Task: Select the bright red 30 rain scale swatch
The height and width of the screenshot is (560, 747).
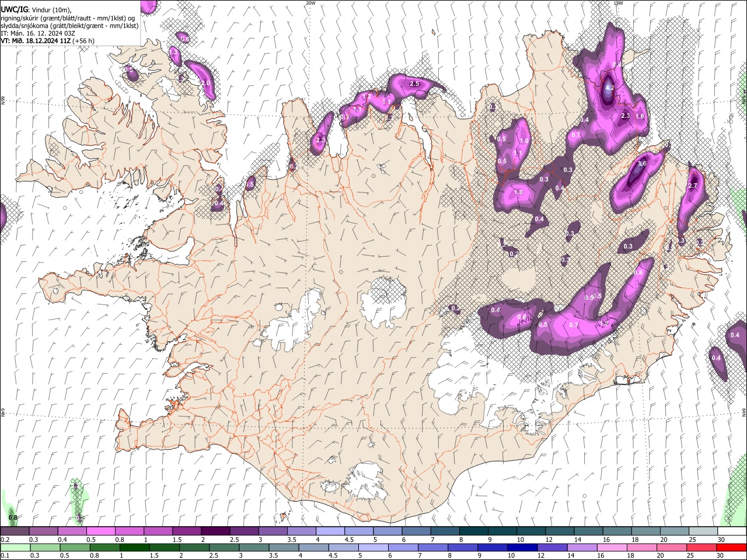Action: (732, 547)
